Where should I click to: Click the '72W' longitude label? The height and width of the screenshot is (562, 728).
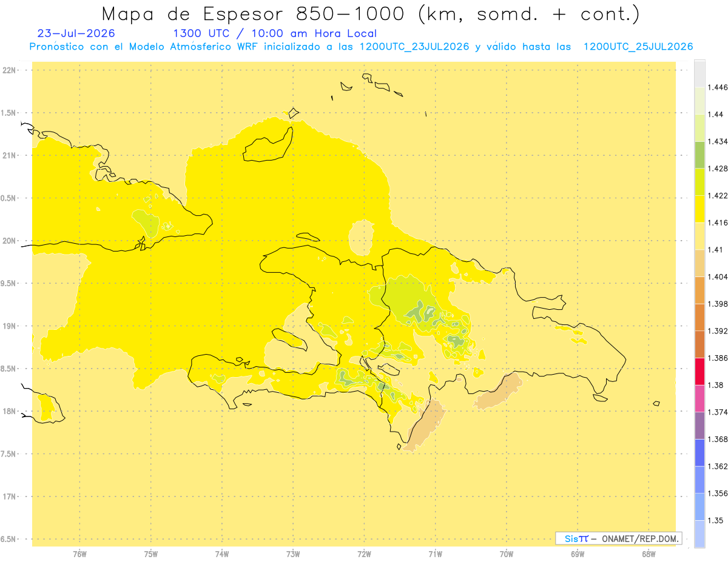364,555
